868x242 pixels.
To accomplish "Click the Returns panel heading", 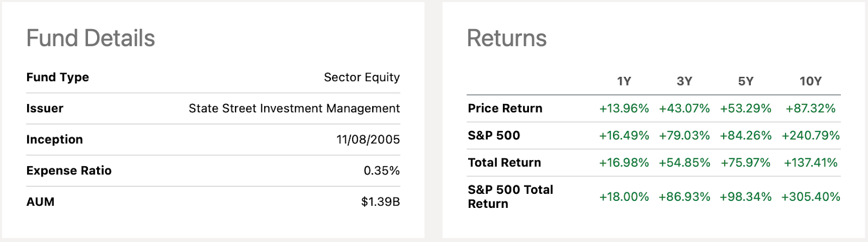I will click(507, 38).
